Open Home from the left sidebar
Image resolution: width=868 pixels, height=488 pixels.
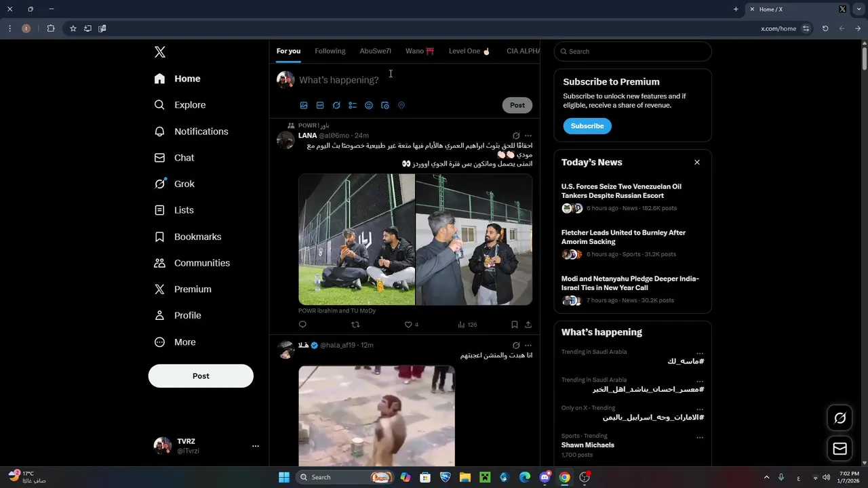(177, 79)
